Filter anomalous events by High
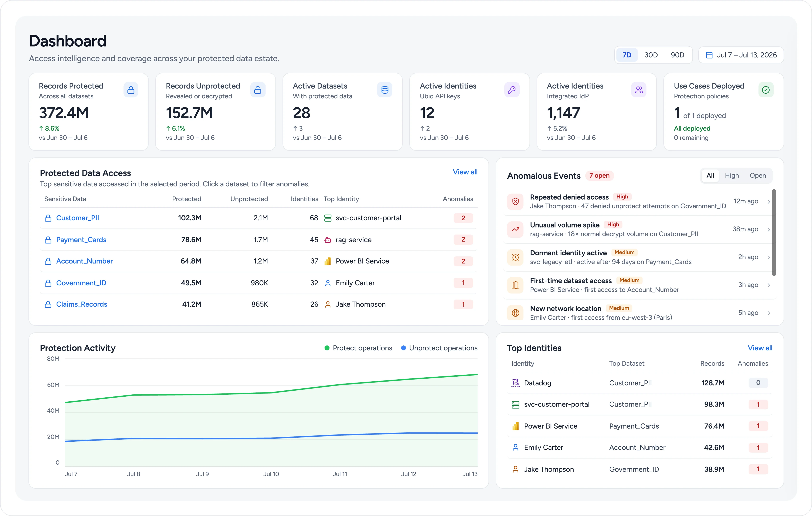Image resolution: width=812 pixels, height=516 pixels. point(731,175)
